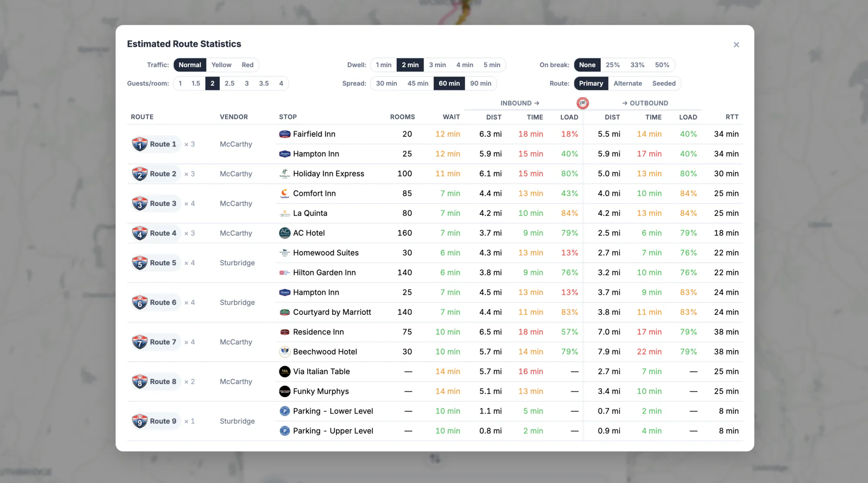
Task: Click the Fairfield Inn logo icon
Action: coord(285,134)
